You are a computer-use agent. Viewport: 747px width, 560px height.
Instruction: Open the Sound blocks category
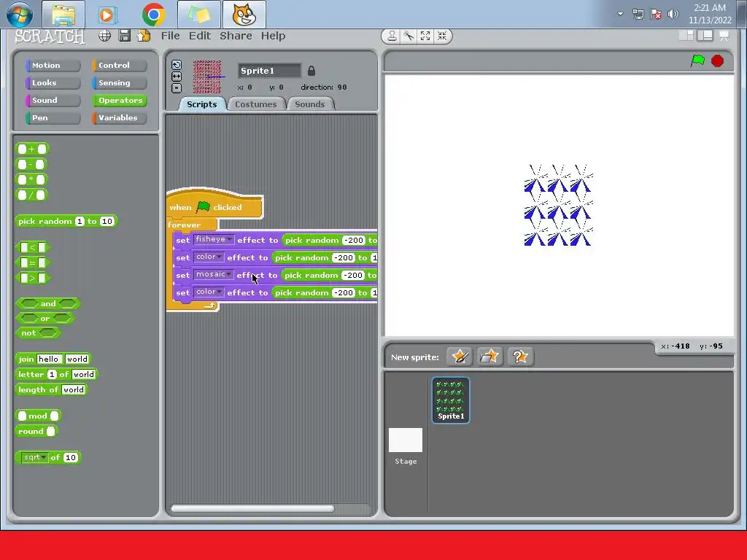53,101
